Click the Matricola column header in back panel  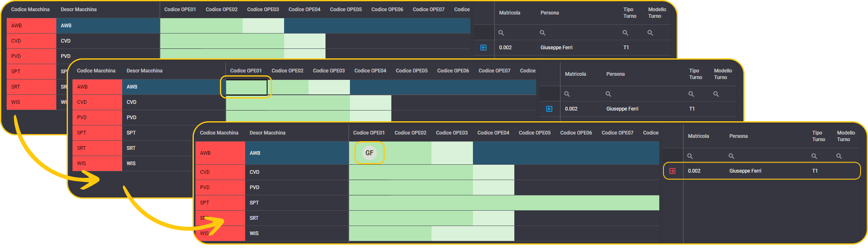(510, 13)
